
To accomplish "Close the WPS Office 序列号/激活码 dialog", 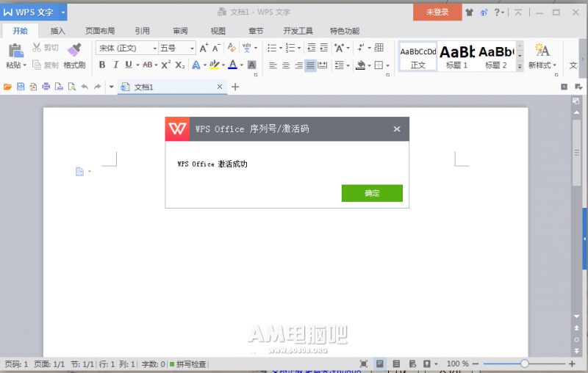I will [x=397, y=128].
